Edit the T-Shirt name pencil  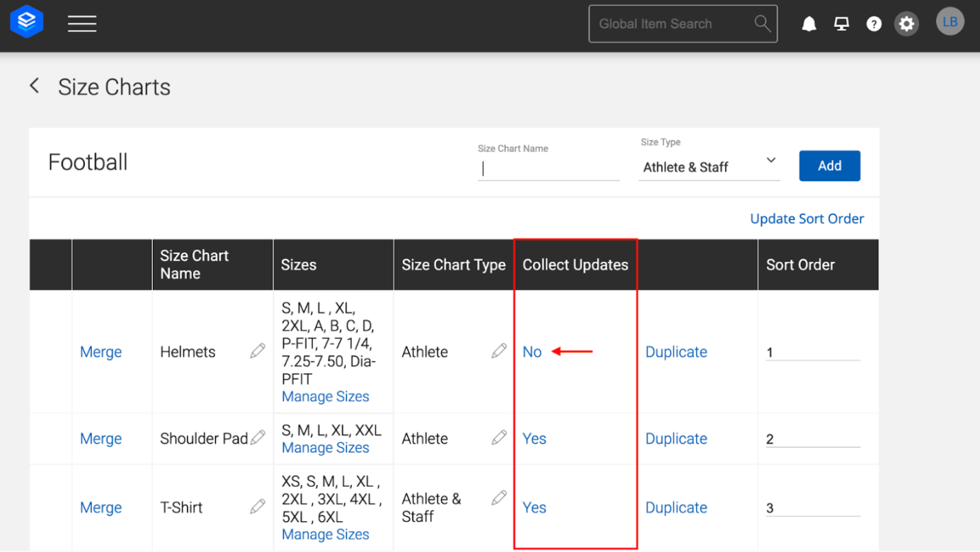[258, 506]
